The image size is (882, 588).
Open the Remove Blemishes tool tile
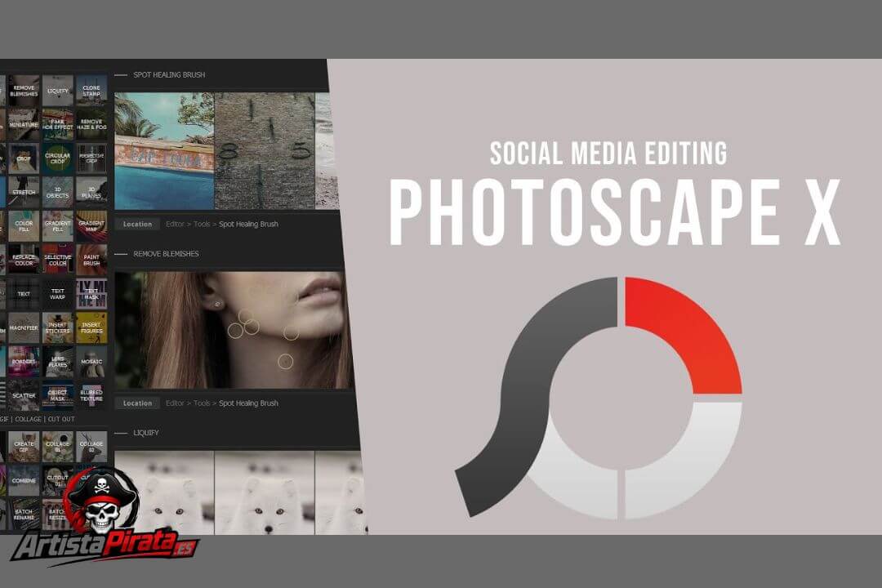pos(24,91)
